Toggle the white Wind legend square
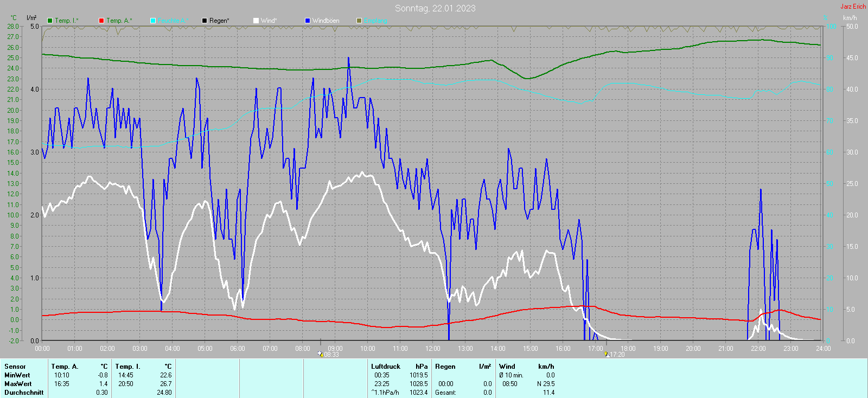 pyautogui.click(x=256, y=21)
